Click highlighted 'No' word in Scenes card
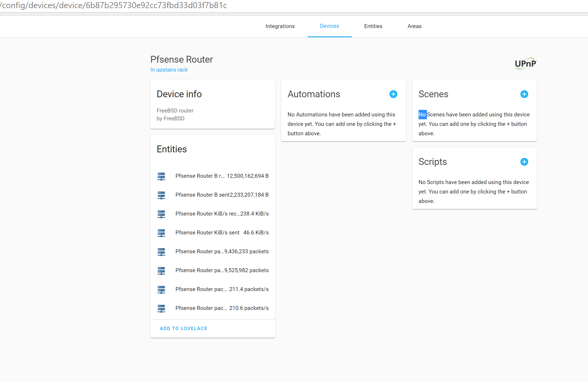Screen dimensions: 588x382 [422, 115]
